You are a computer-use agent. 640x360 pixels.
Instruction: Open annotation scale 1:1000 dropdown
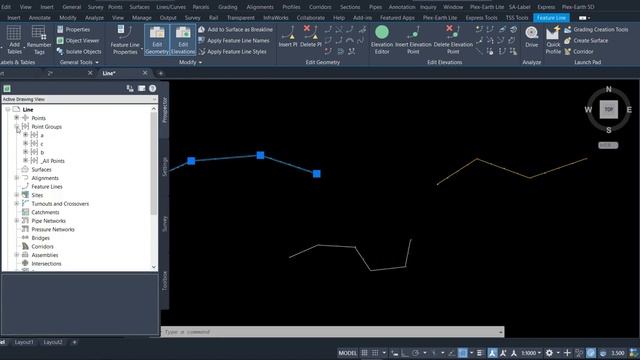[x=531, y=353]
